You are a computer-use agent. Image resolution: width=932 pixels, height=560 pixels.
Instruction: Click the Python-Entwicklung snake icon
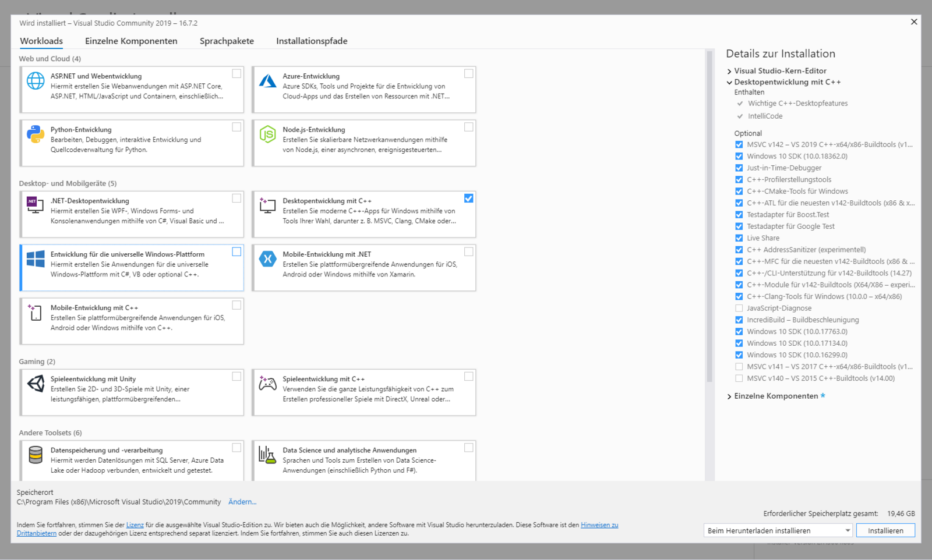[36, 134]
